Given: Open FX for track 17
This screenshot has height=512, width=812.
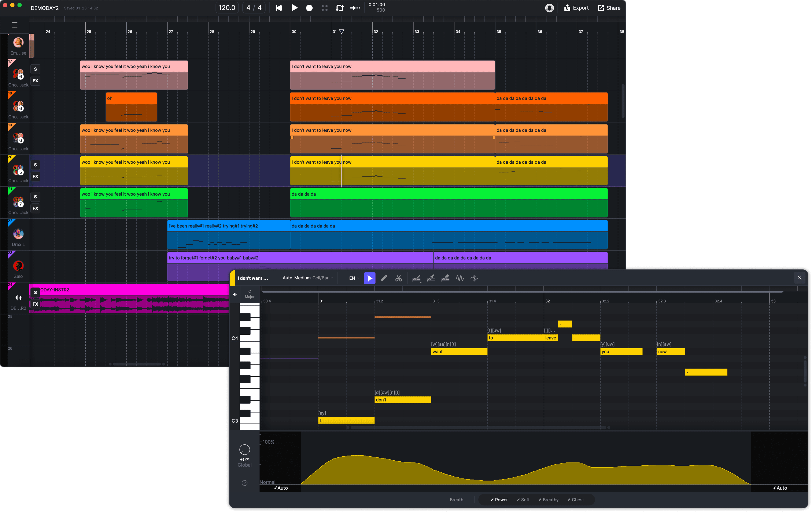Looking at the screenshot, I should [35, 81].
